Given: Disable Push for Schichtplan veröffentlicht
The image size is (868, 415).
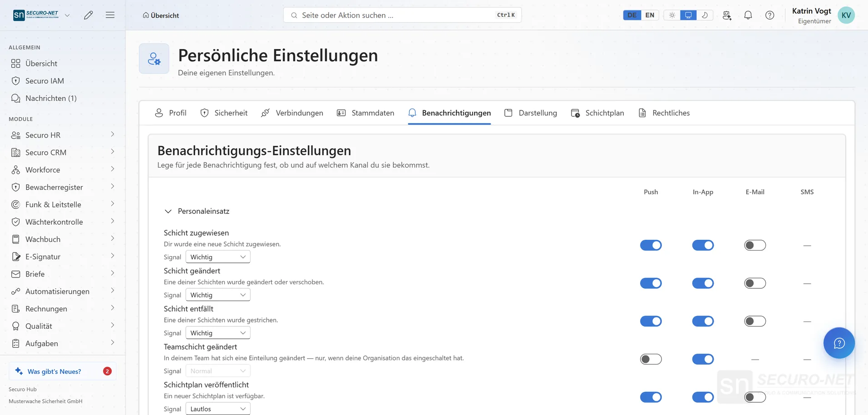Looking at the screenshot, I should pos(651,397).
